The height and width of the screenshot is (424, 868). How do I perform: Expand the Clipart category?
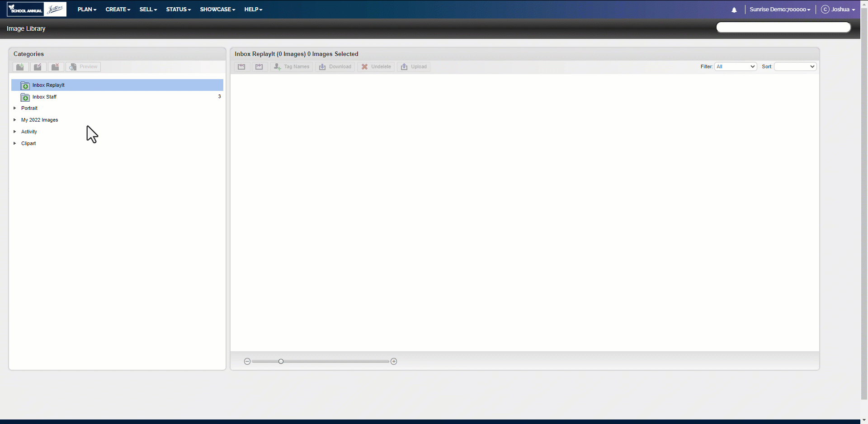[15, 143]
